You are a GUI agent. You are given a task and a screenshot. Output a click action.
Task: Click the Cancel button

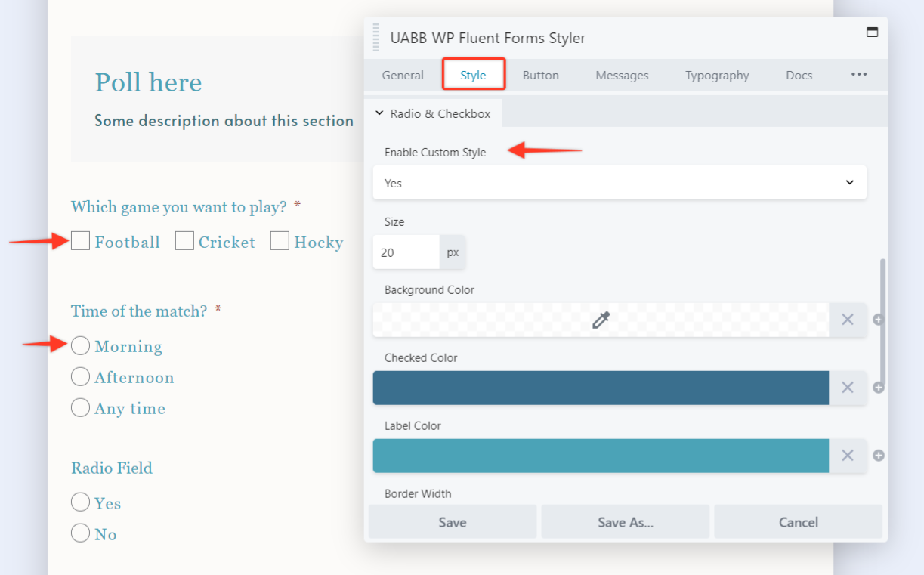tap(798, 522)
